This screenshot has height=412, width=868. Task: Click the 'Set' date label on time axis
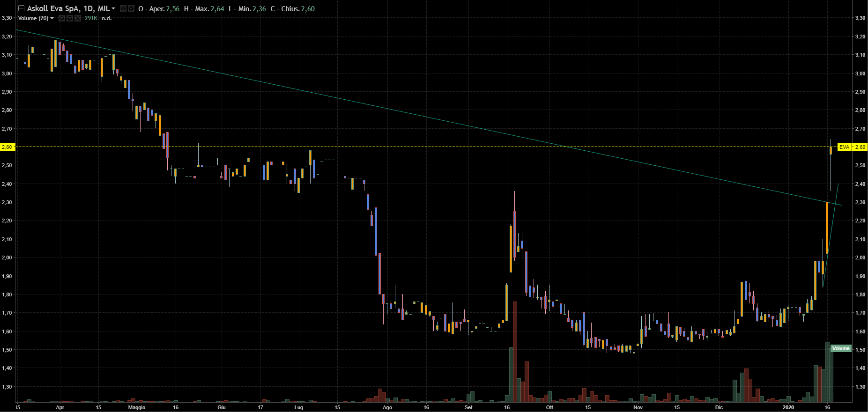coord(468,407)
